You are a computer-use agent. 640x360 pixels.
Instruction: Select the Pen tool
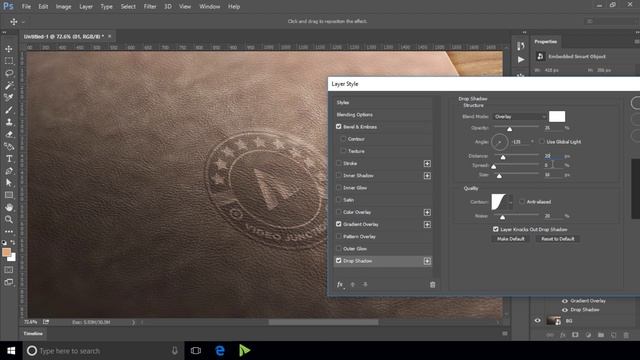tap(9, 171)
